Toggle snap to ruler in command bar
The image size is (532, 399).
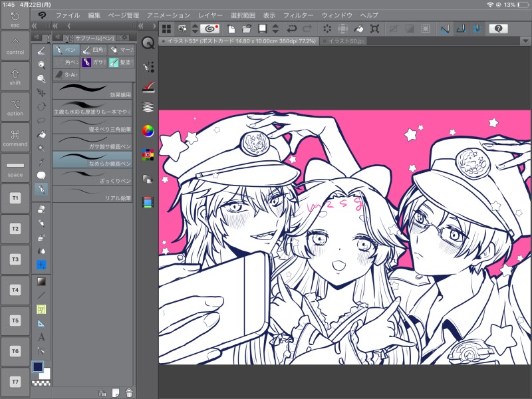coord(444,29)
